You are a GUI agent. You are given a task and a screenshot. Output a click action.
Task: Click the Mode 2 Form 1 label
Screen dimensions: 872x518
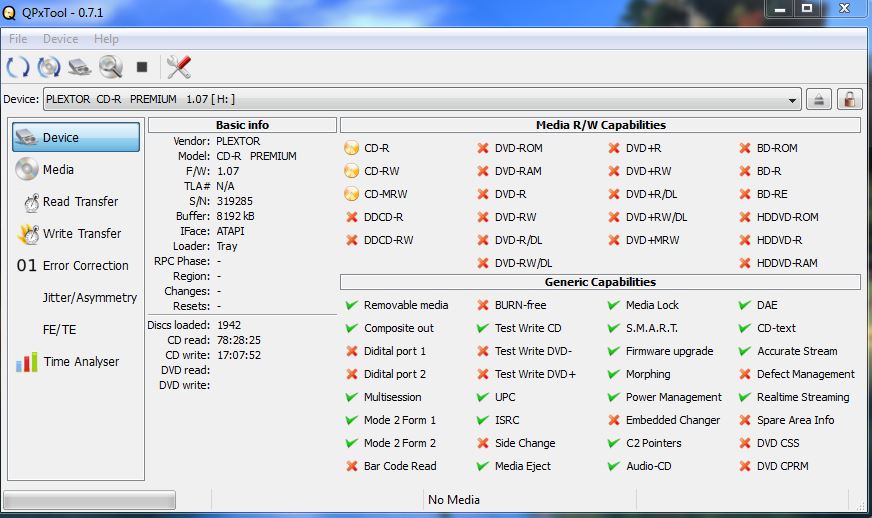(x=400, y=420)
